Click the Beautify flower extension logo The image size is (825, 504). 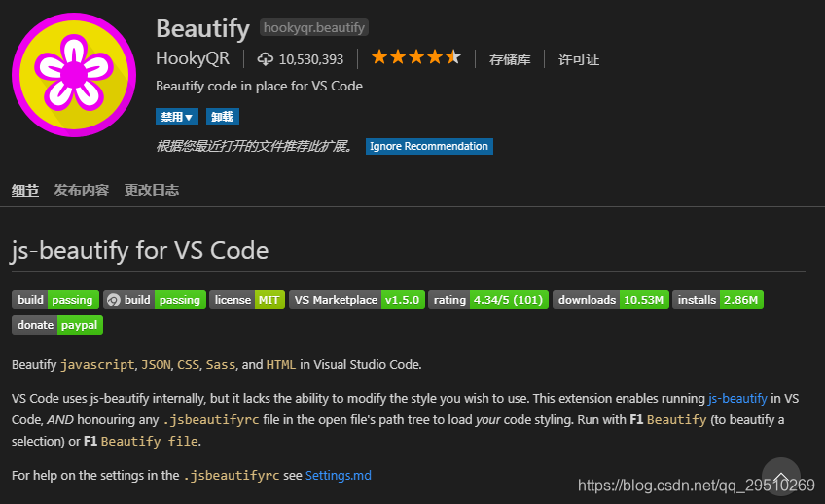coord(74,75)
